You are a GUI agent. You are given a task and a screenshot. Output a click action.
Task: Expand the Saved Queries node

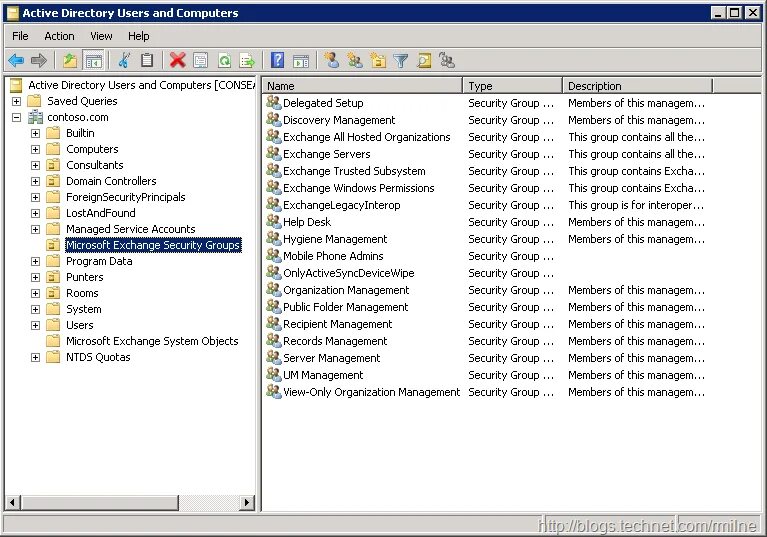(x=17, y=101)
